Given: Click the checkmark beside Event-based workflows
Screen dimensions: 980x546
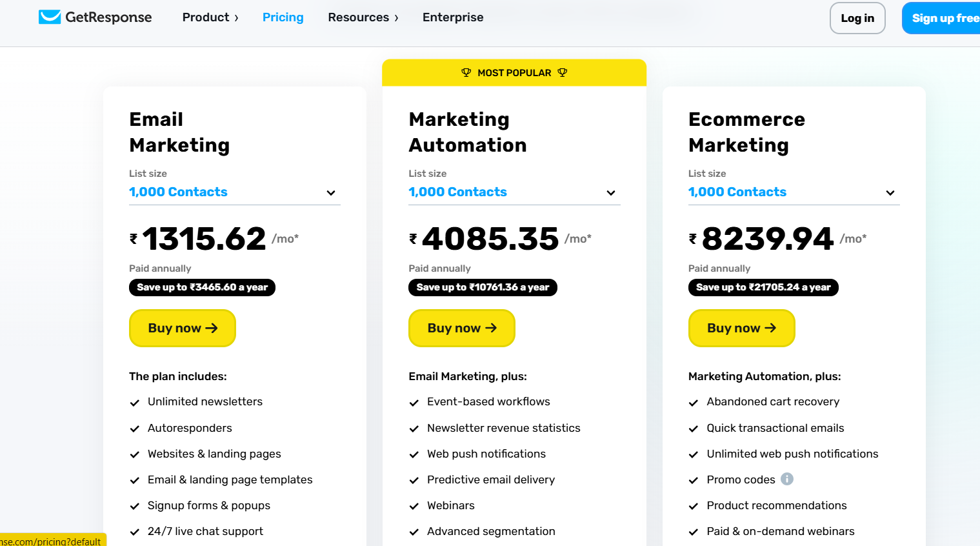Looking at the screenshot, I should pyautogui.click(x=414, y=403).
